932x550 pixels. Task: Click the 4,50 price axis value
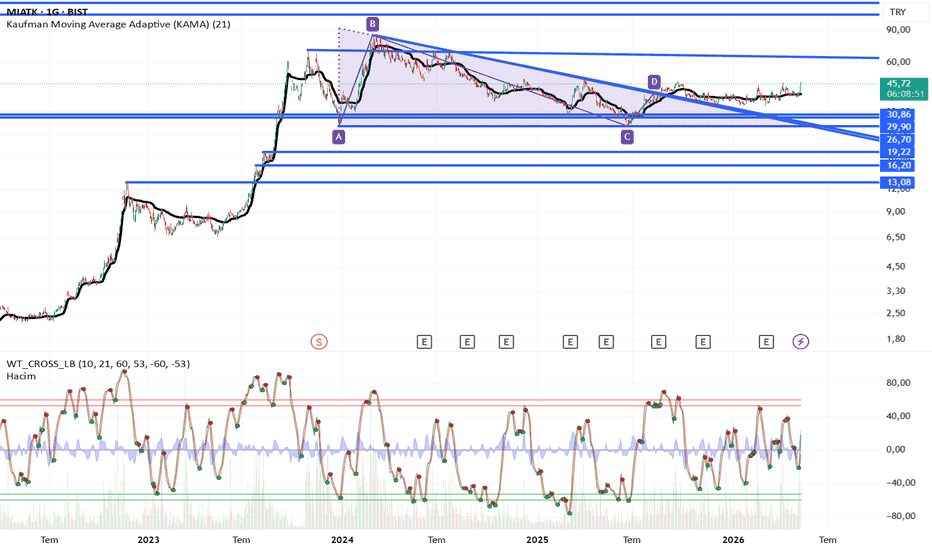896,266
